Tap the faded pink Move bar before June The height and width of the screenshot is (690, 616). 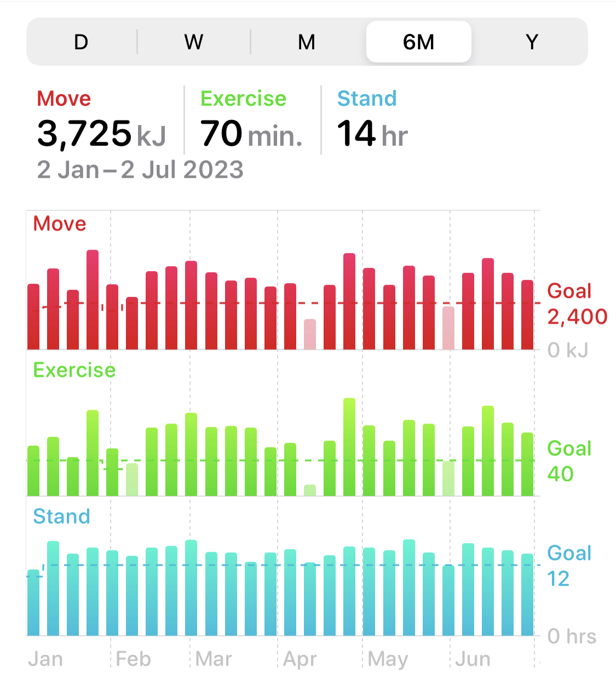coord(448,328)
